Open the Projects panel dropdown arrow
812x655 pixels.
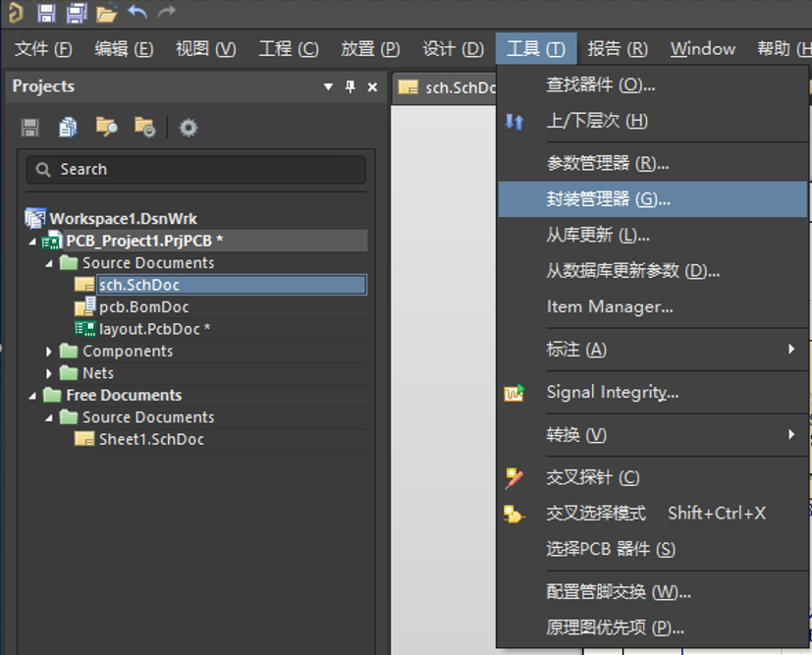pyautogui.click(x=328, y=87)
